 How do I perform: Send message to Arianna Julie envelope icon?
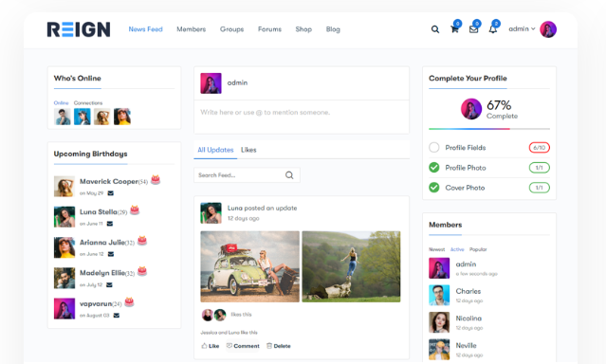click(111, 254)
